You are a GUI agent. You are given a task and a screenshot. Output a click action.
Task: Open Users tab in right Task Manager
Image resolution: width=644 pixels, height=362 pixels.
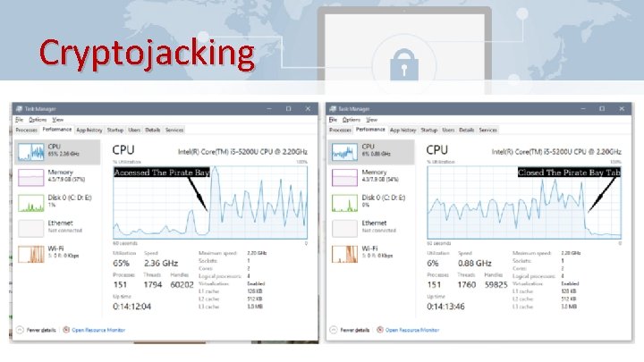(x=448, y=130)
